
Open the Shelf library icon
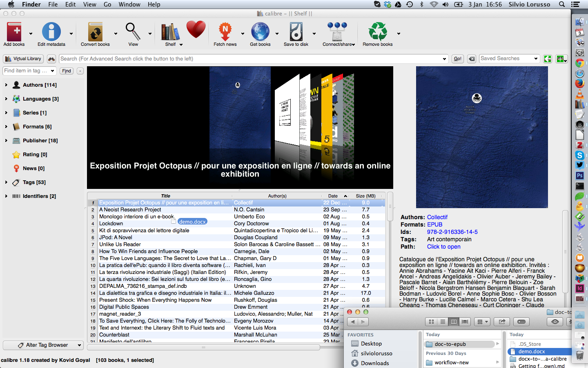tap(170, 31)
